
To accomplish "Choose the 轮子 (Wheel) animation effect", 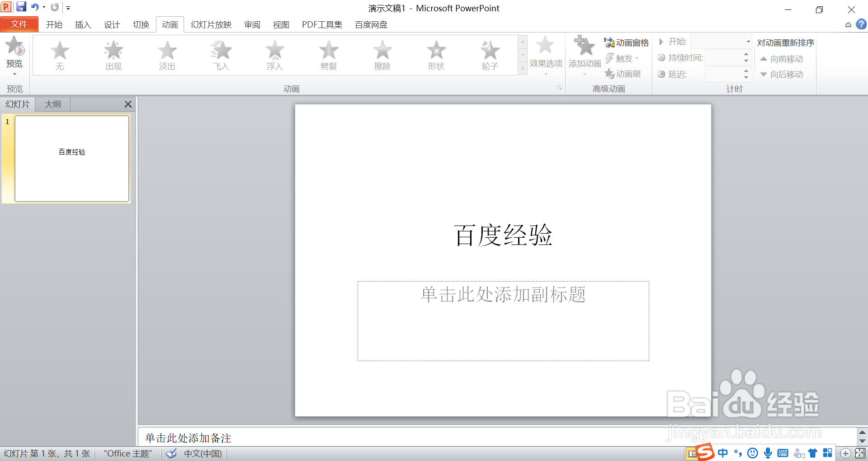I will point(490,54).
